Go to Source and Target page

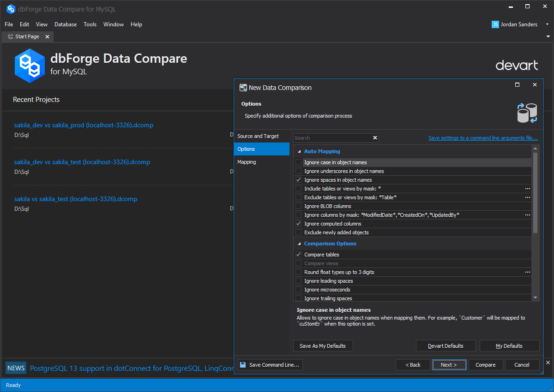(261, 136)
